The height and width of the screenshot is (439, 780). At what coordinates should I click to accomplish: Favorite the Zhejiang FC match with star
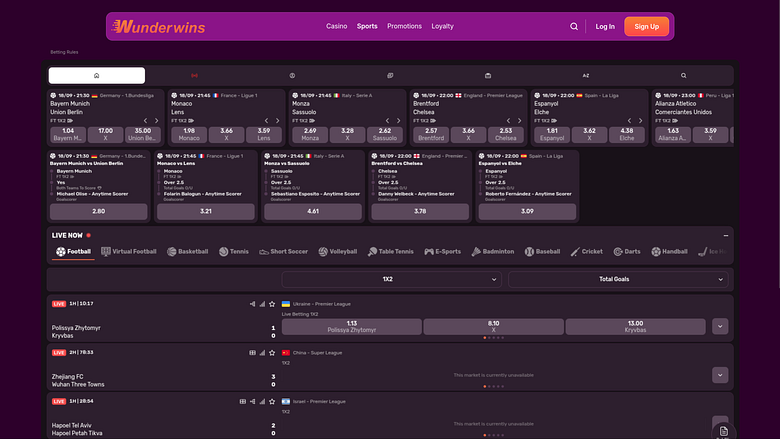coord(272,352)
